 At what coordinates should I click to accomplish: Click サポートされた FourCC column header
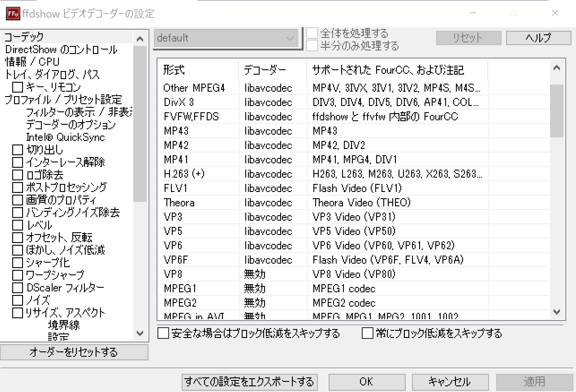(397, 70)
